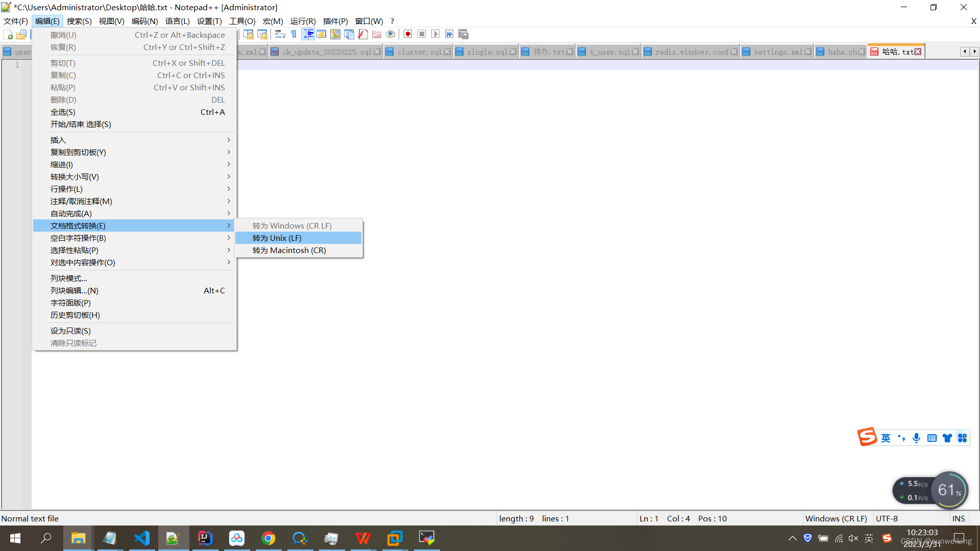980x551 pixels.
Task: Open Visual Studio Code from taskbar
Action: (x=141, y=538)
